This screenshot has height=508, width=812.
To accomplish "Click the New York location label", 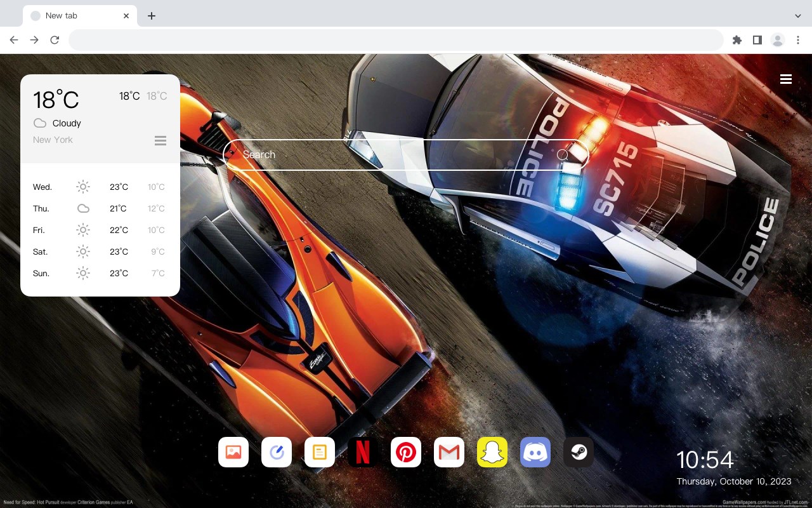I will 53,140.
